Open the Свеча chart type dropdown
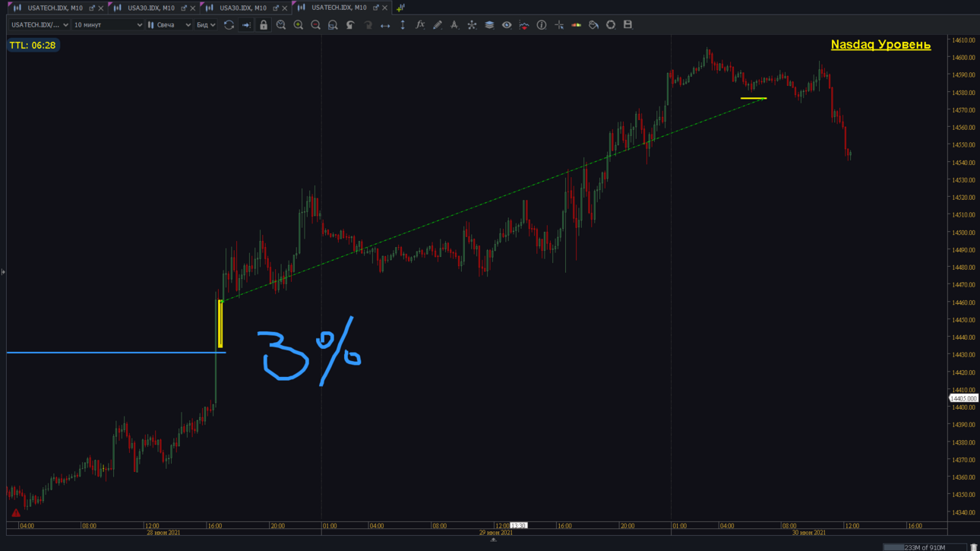This screenshot has height=551, width=980. click(x=169, y=25)
